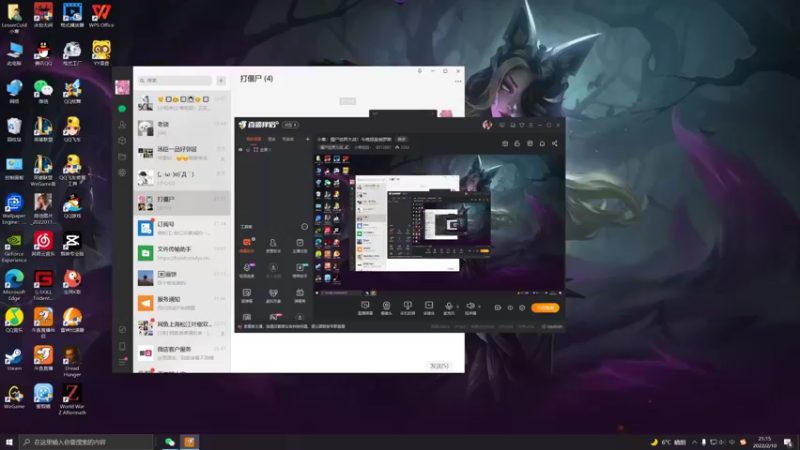800x450 pixels.
Task: Toggle the lock on the 全屏1 source
Action: [x=248, y=150]
